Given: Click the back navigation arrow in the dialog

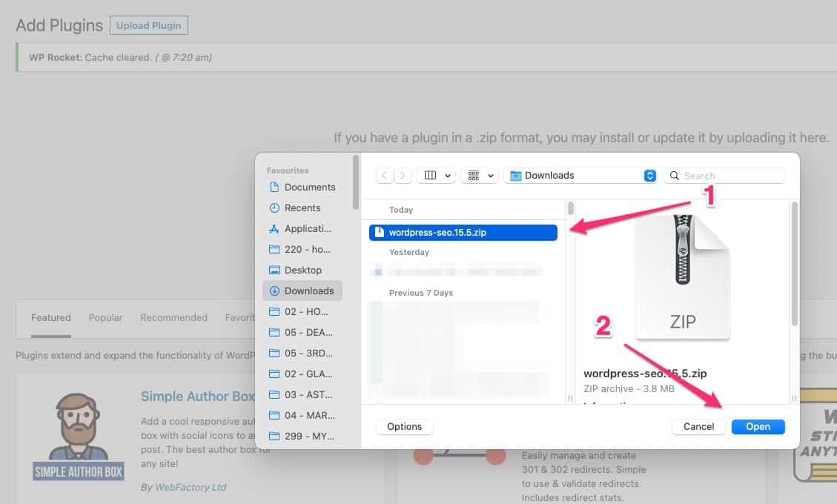Looking at the screenshot, I should [x=384, y=175].
